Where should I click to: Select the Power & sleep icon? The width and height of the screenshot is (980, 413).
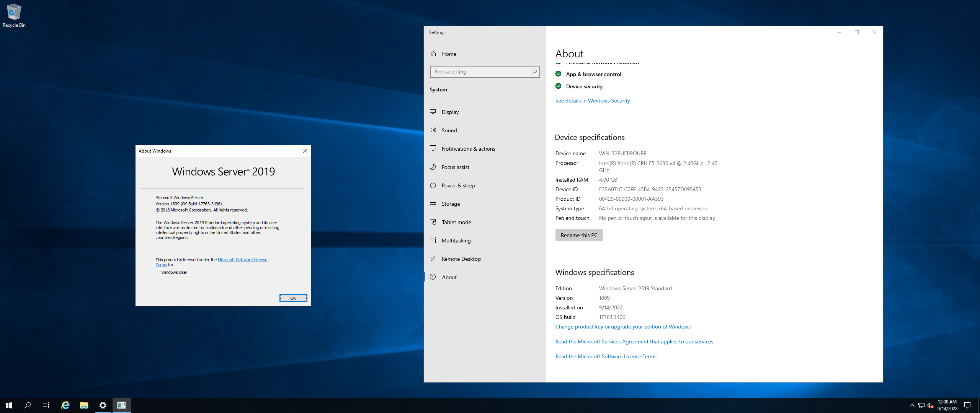click(x=433, y=185)
